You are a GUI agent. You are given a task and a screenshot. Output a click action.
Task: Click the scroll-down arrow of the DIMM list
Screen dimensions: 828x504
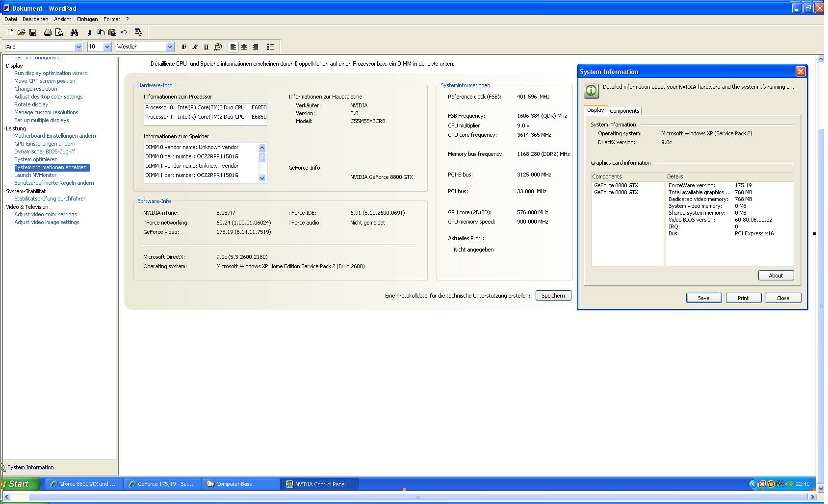(x=262, y=178)
